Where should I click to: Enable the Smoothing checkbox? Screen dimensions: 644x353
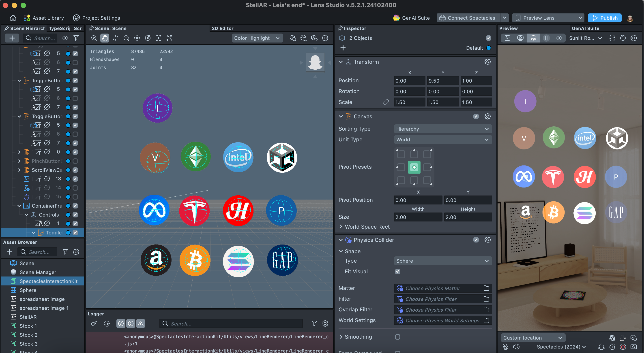pos(397,337)
